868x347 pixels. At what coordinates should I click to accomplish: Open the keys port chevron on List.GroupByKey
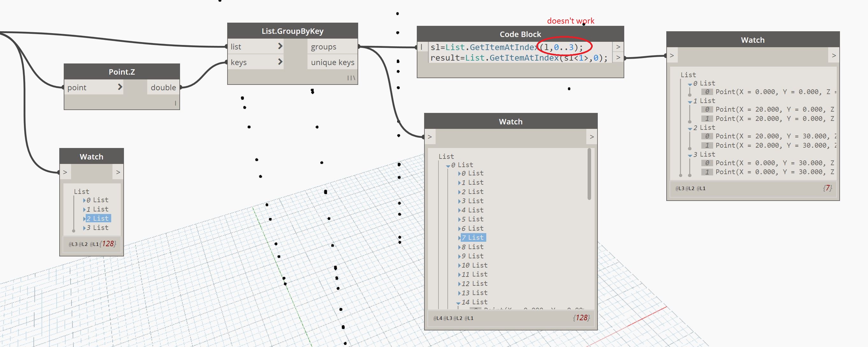(x=280, y=62)
